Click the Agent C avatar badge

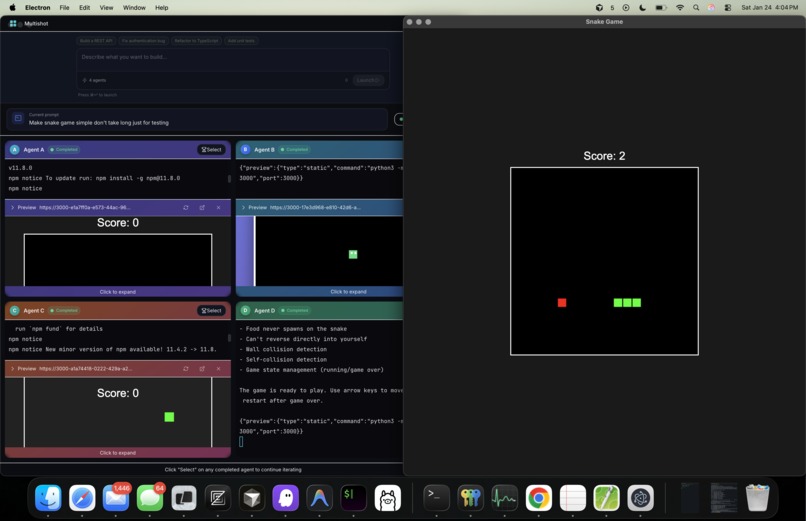[14, 310]
